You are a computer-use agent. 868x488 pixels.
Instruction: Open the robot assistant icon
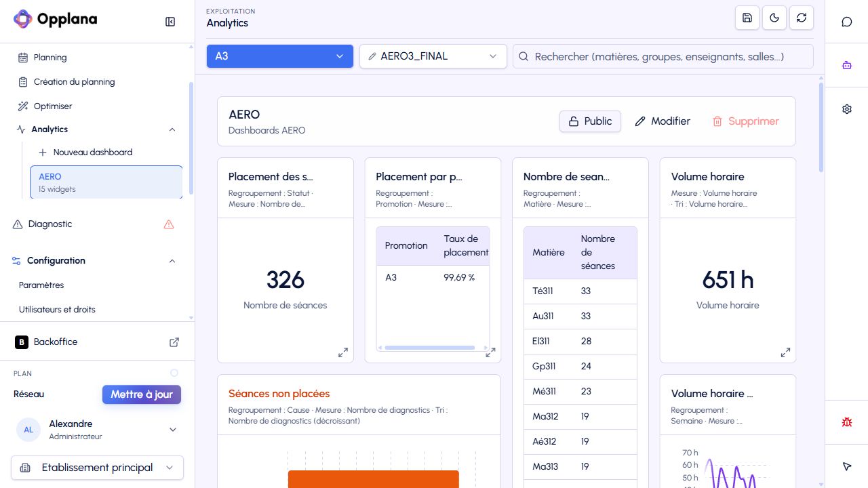tap(847, 66)
